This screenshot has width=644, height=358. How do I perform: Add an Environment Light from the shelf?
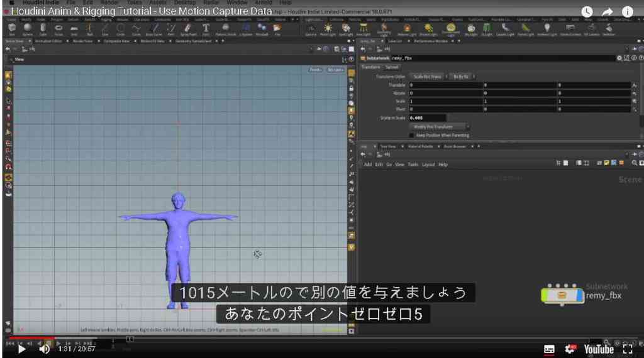click(450, 30)
